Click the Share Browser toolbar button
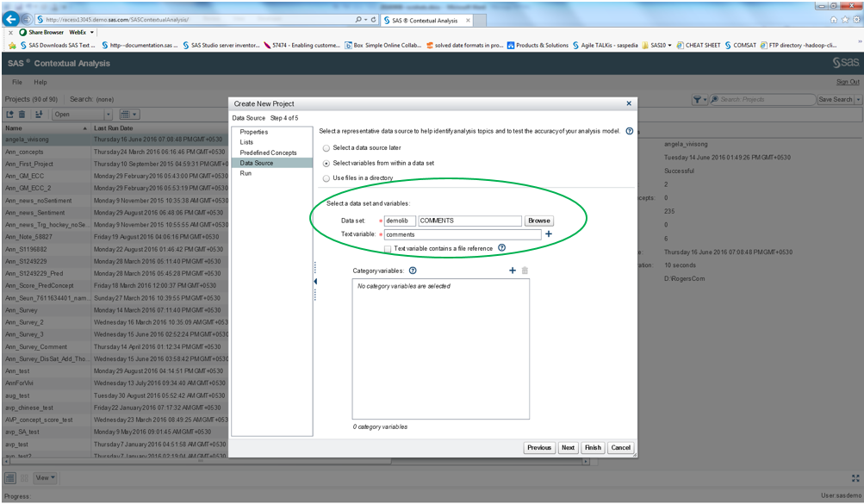Image resolution: width=864 pixels, height=504 pixels. point(41,32)
